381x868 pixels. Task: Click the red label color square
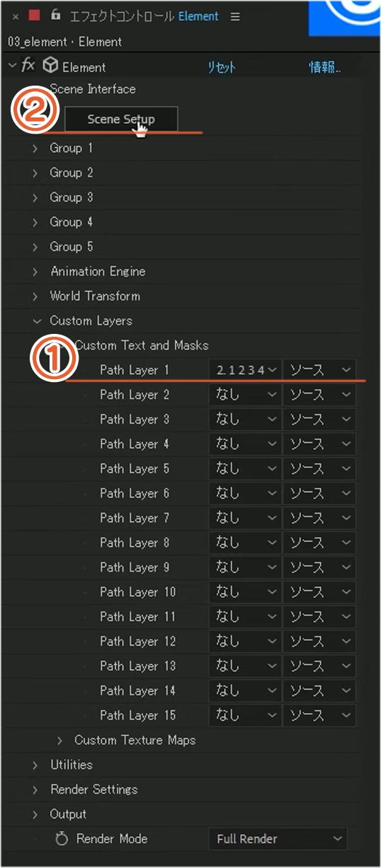coord(34,16)
